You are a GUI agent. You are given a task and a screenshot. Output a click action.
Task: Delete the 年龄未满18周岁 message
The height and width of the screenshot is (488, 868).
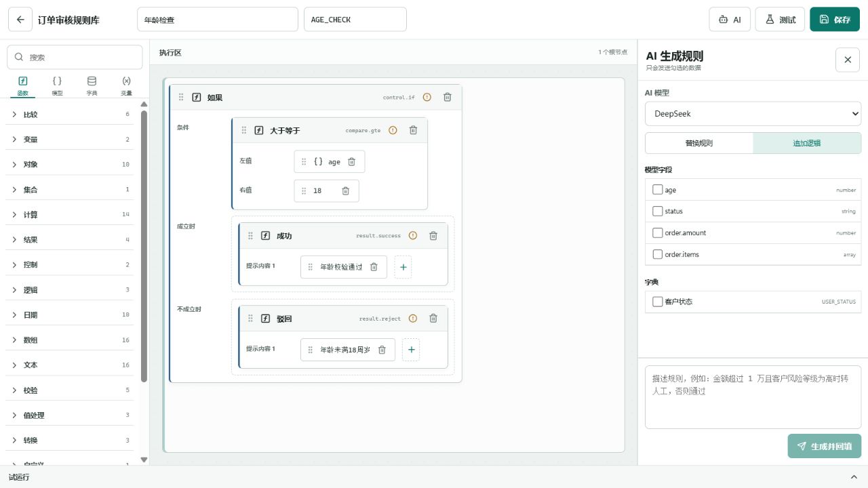click(x=382, y=350)
